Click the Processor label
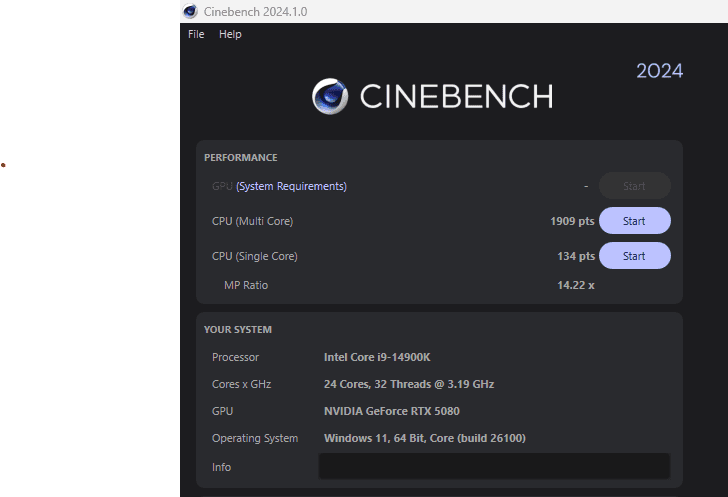The height and width of the screenshot is (497, 728). pos(235,357)
